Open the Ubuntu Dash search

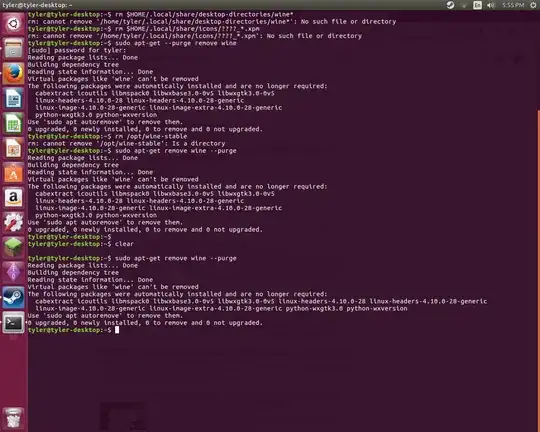[x=13, y=24]
